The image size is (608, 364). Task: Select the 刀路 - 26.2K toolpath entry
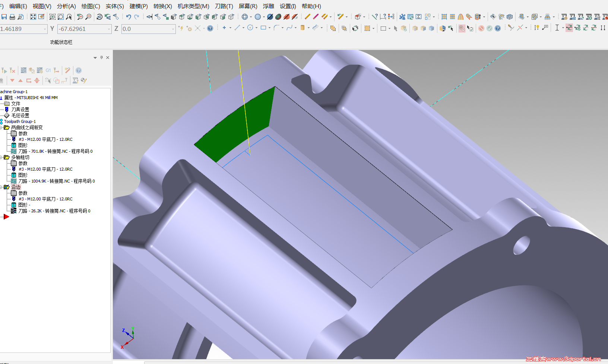tap(54, 211)
